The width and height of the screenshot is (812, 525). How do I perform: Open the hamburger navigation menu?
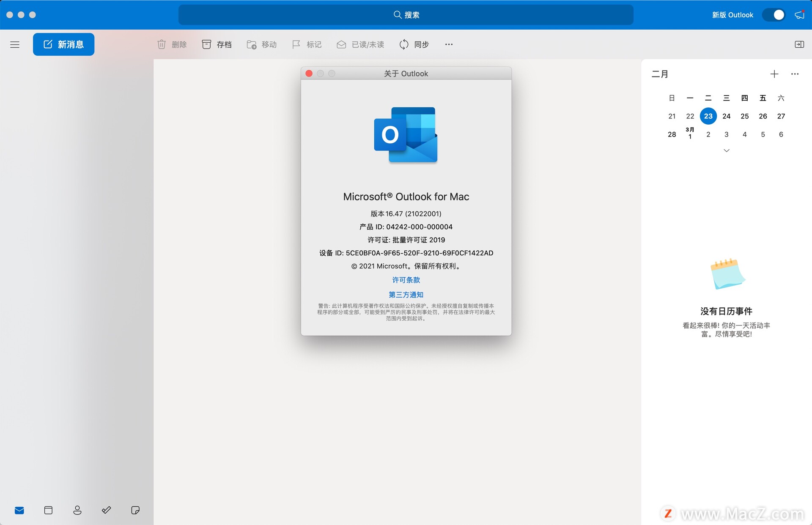click(x=15, y=44)
